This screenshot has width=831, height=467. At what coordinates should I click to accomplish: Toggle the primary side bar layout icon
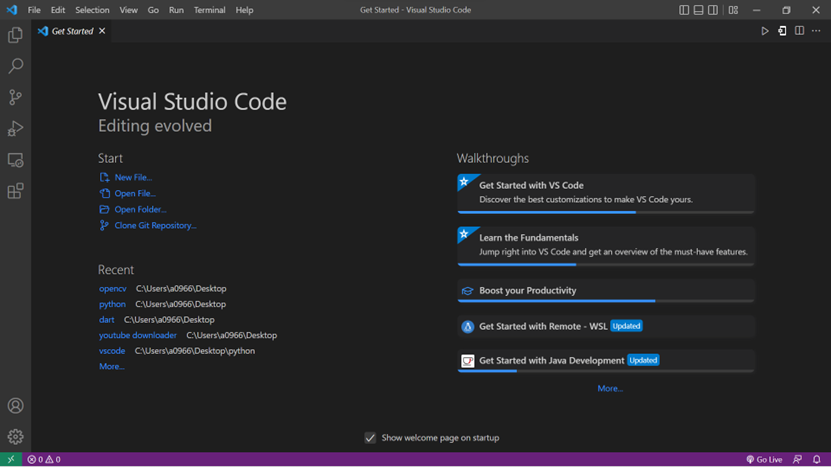point(684,10)
